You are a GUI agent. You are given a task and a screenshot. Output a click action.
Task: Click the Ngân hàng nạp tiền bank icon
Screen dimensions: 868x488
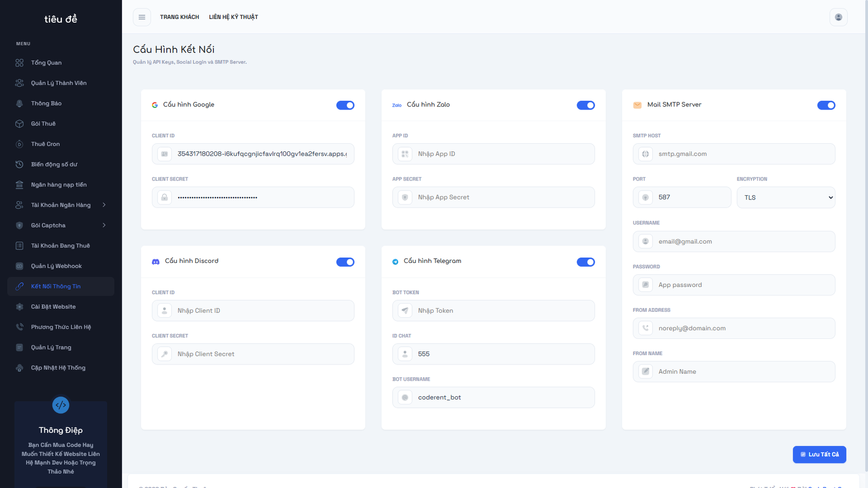tap(20, 185)
